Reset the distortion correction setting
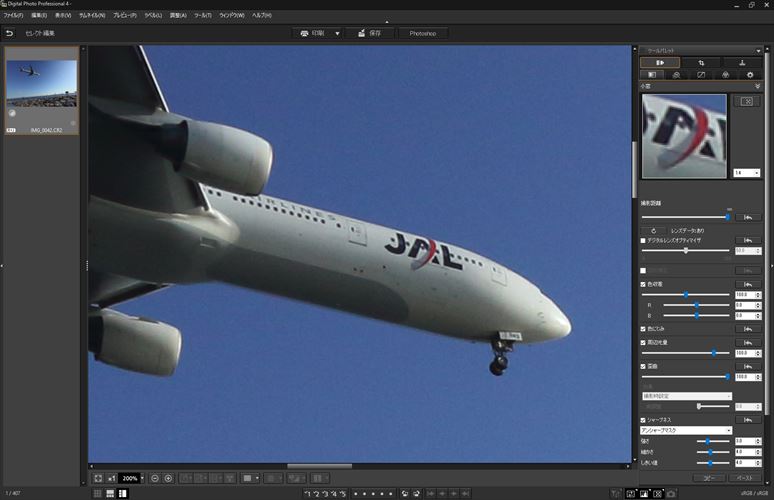 pos(748,366)
